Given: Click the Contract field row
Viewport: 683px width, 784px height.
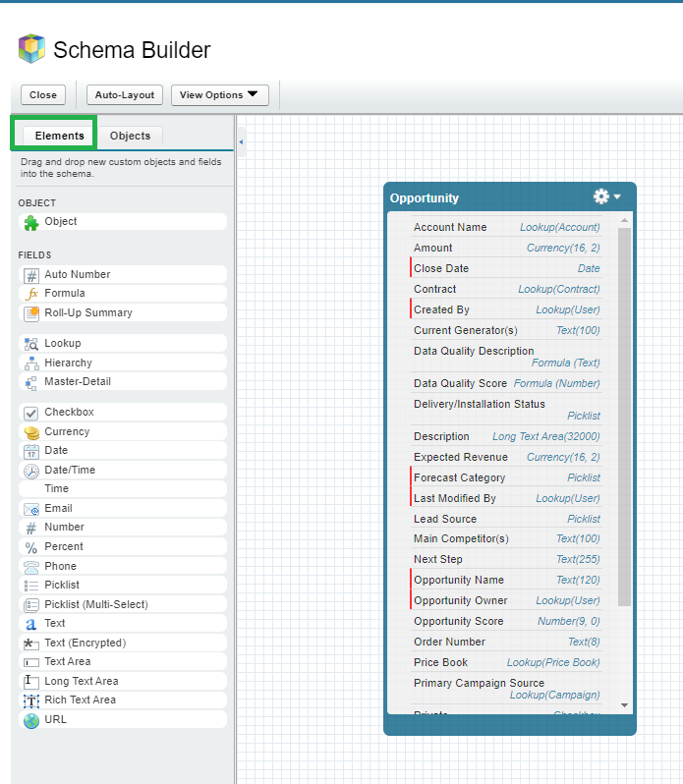Looking at the screenshot, I should [x=506, y=289].
